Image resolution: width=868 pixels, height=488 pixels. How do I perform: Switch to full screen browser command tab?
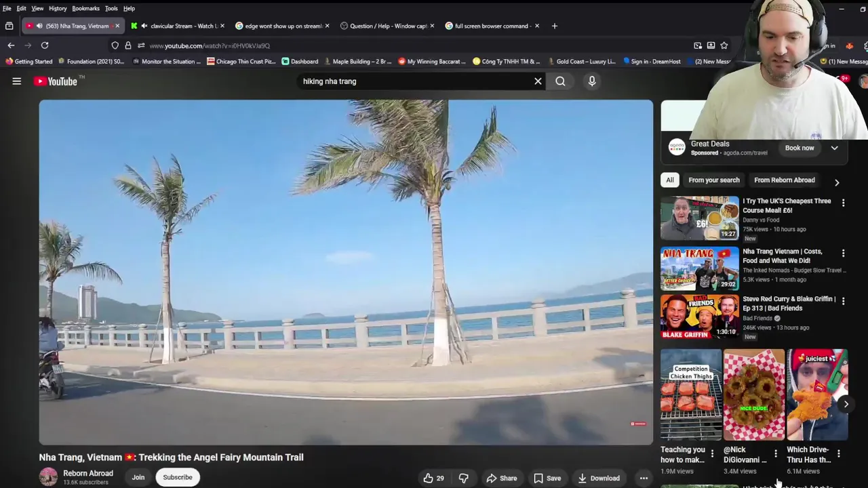[492, 26]
